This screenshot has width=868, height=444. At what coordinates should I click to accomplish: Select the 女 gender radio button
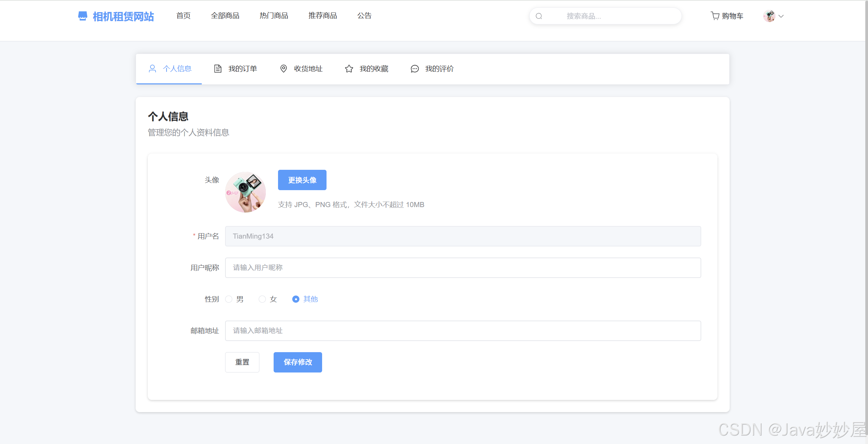[262, 299]
